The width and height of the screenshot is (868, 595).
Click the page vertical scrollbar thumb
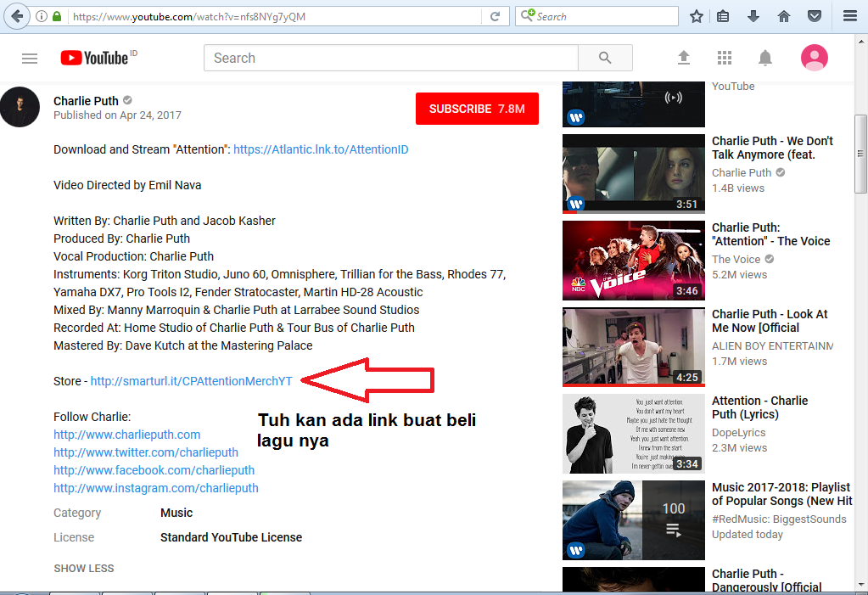[860, 154]
